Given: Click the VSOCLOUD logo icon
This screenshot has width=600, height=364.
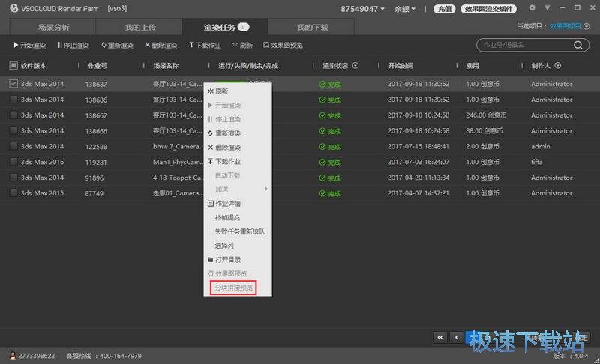Looking at the screenshot, I should [x=14, y=8].
